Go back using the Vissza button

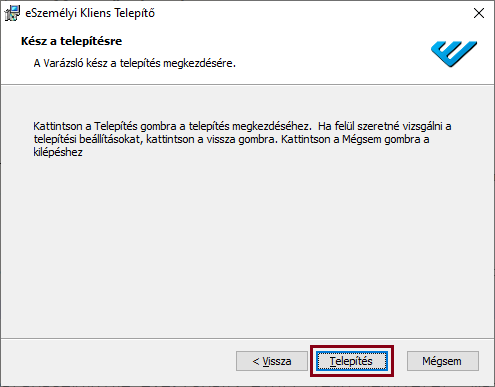[x=272, y=361]
